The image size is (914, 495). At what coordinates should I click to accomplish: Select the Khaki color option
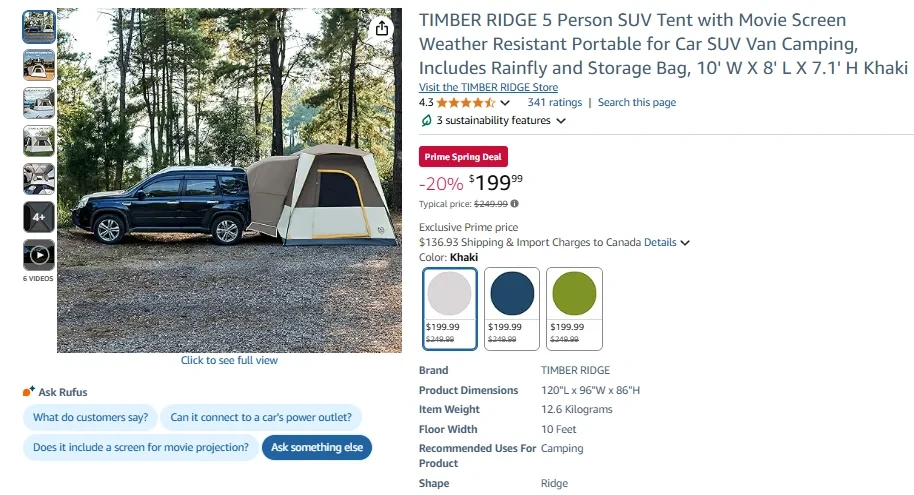(448, 308)
